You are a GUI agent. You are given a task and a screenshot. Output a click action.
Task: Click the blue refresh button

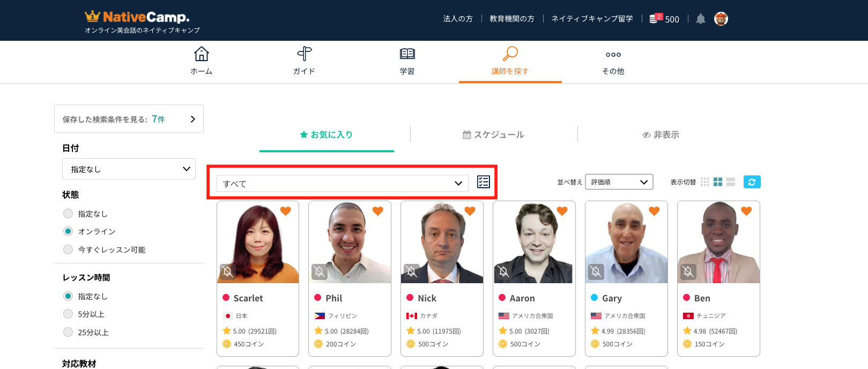point(752,182)
